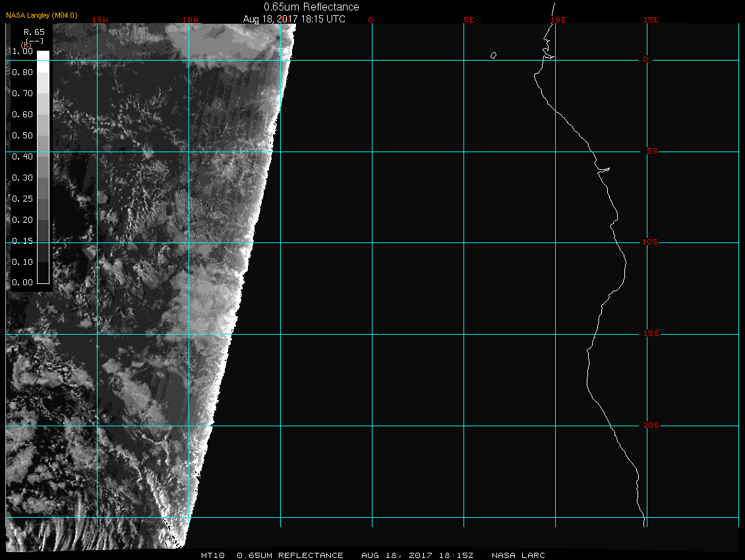Click the '10E' longitude label
The height and width of the screenshot is (560, 745).
[558, 20]
